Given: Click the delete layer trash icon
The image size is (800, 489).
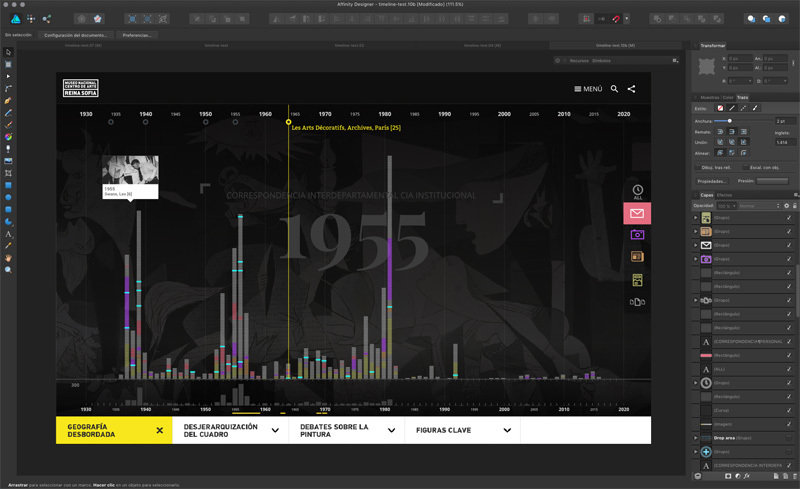Looking at the screenshot, I should pos(794,476).
